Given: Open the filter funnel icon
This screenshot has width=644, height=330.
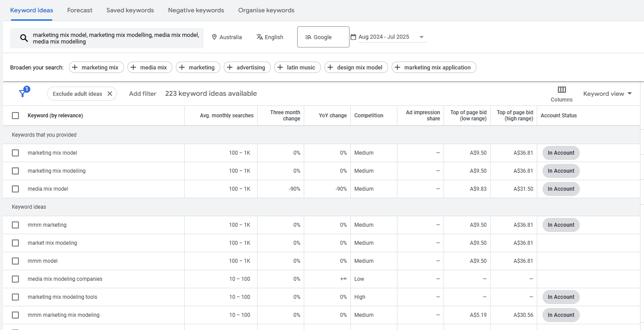Looking at the screenshot, I should 23,93.
